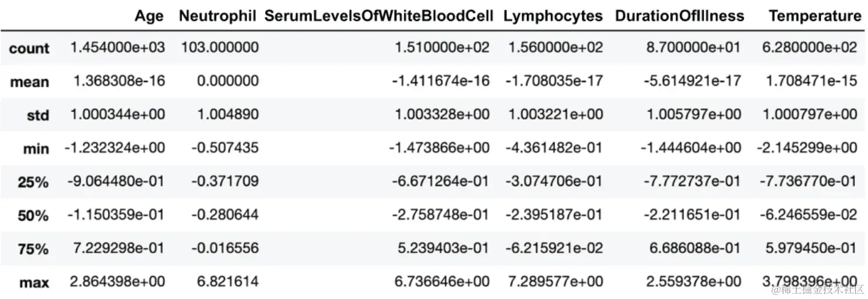Select the Lymphocytes column header
This screenshot has width=868, height=299.
click(553, 16)
